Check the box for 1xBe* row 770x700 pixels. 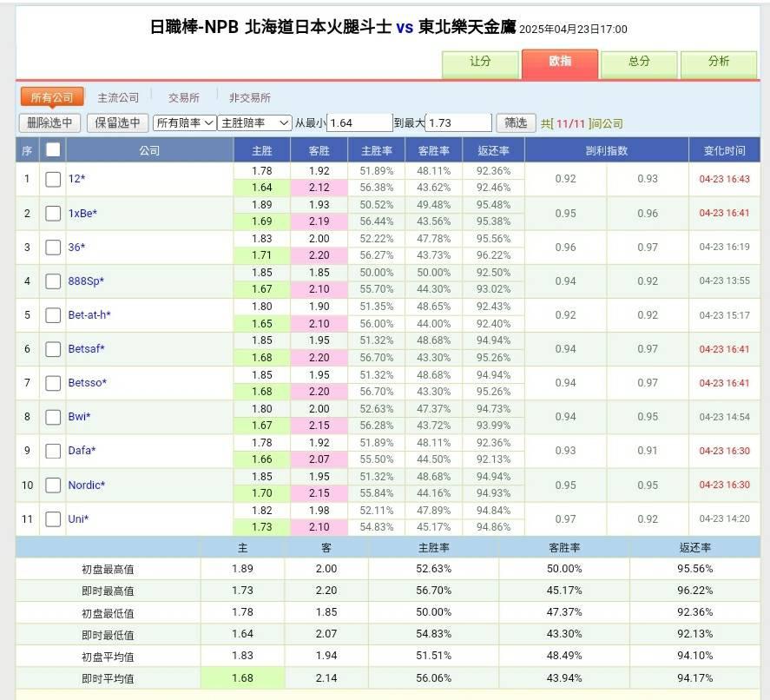[53, 213]
